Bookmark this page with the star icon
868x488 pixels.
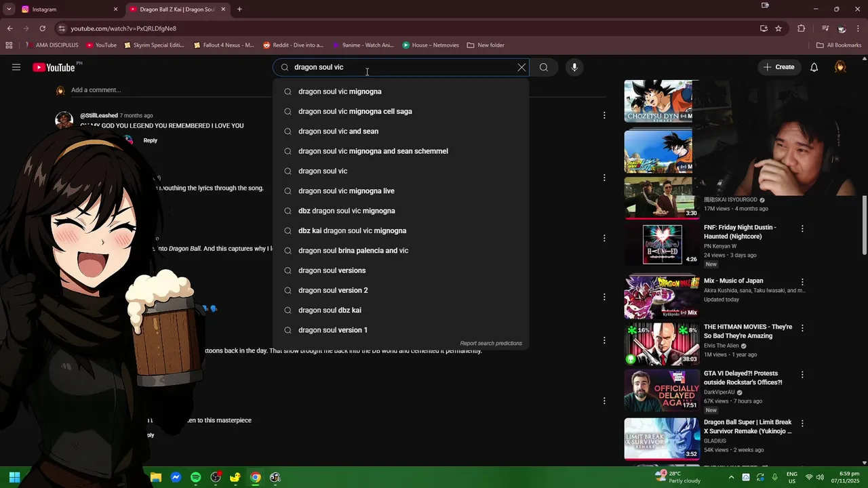(778, 28)
